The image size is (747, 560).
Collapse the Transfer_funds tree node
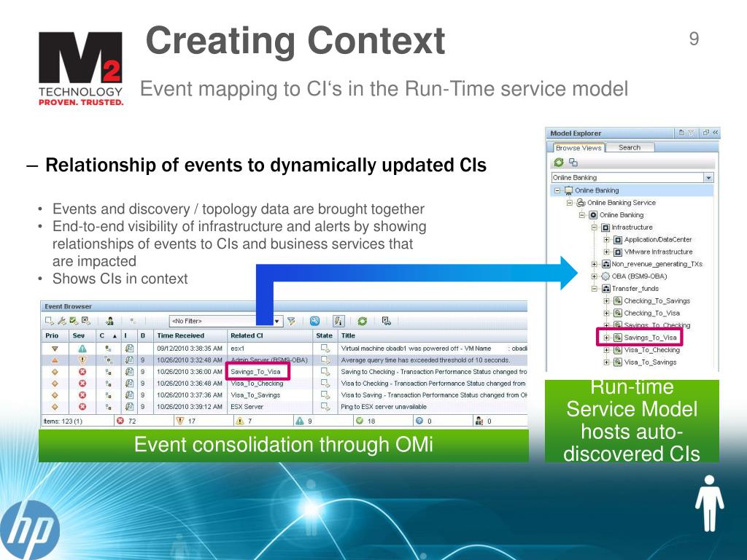pos(595,289)
